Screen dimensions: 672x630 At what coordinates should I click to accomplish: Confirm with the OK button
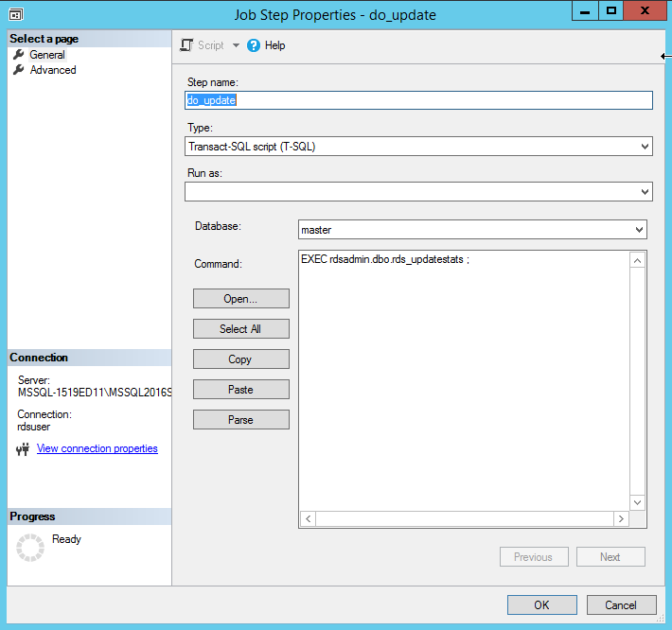[x=542, y=604]
